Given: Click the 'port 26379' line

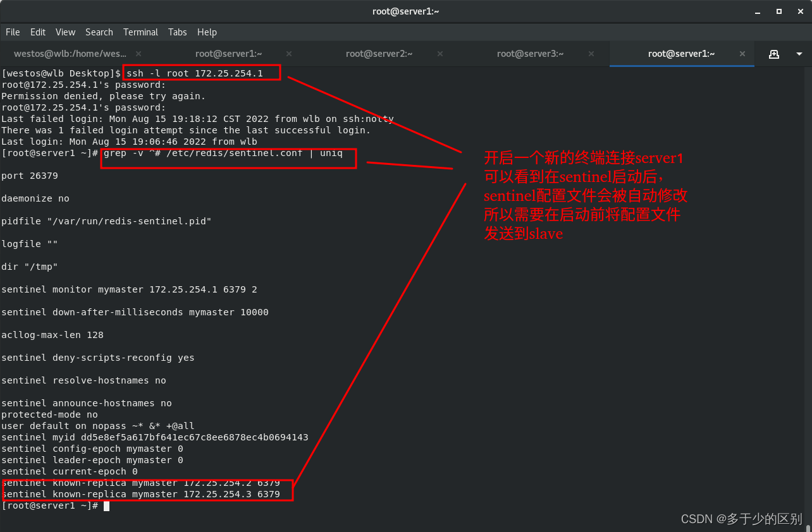Looking at the screenshot, I should point(30,176).
